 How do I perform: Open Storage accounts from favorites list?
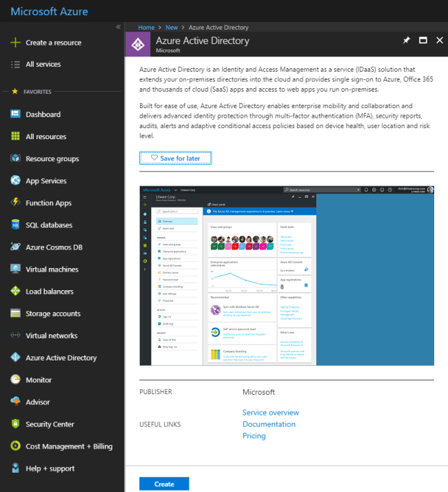coord(53,314)
